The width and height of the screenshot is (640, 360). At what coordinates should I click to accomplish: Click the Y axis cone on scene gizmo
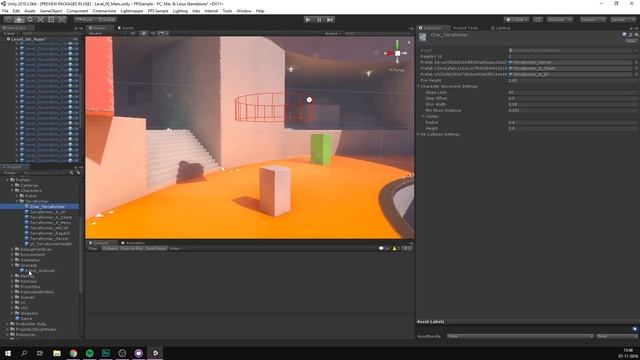coord(397,43)
